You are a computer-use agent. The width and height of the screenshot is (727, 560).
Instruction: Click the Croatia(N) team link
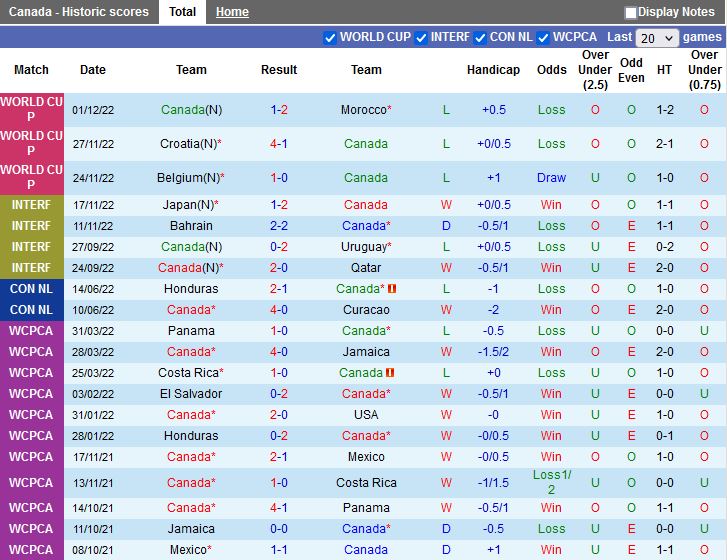188,144
